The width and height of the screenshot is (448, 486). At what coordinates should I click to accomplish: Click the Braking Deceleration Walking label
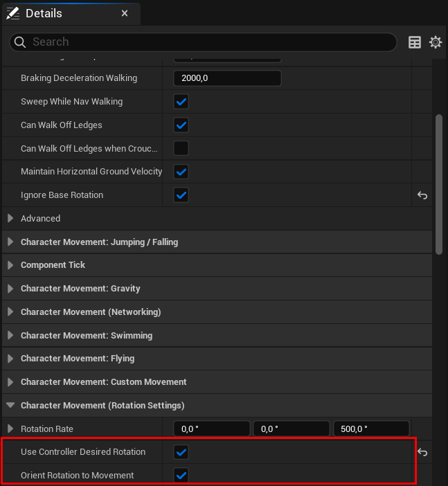click(79, 78)
